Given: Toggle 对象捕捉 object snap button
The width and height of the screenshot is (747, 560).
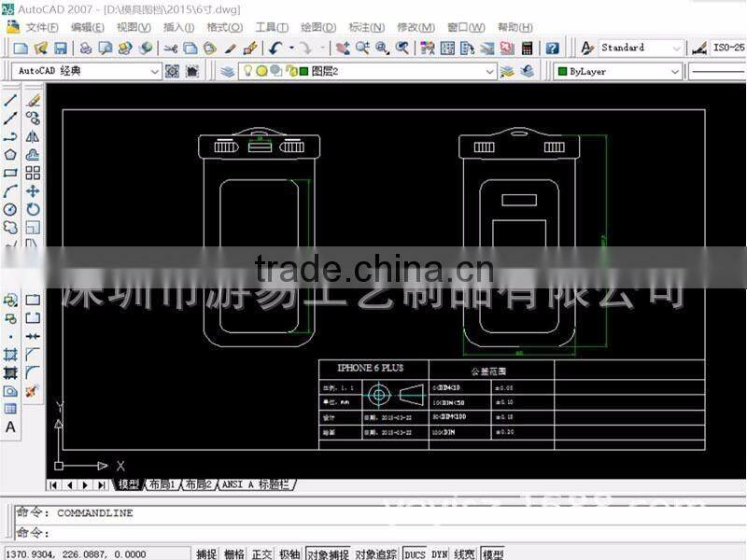Looking at the screenshot, I should pyautogui.click(x=328, y=553).
